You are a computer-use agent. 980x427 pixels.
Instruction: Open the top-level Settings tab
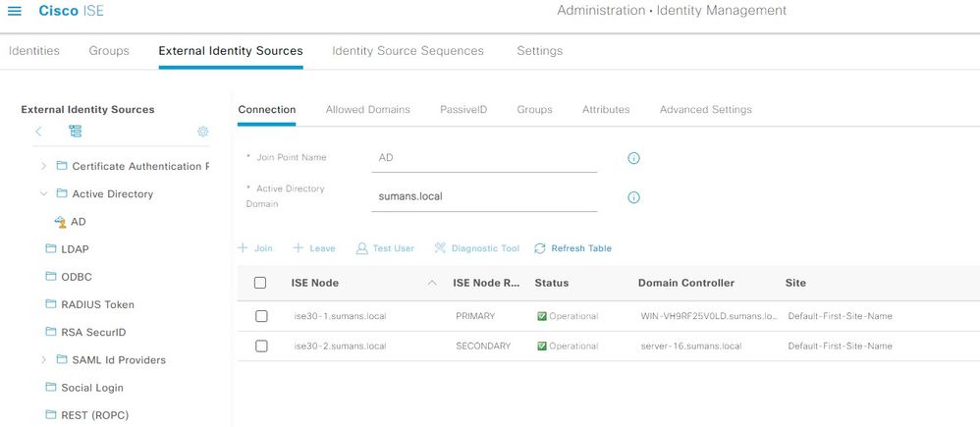(539, 51)
